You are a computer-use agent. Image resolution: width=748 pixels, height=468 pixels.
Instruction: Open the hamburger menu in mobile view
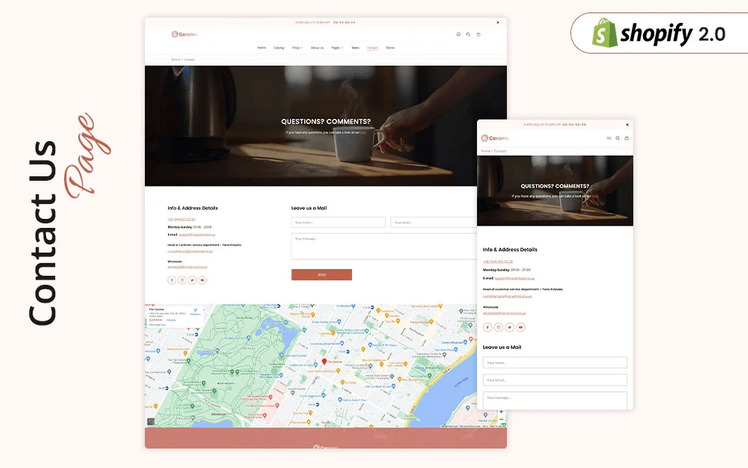click(609, 138)
